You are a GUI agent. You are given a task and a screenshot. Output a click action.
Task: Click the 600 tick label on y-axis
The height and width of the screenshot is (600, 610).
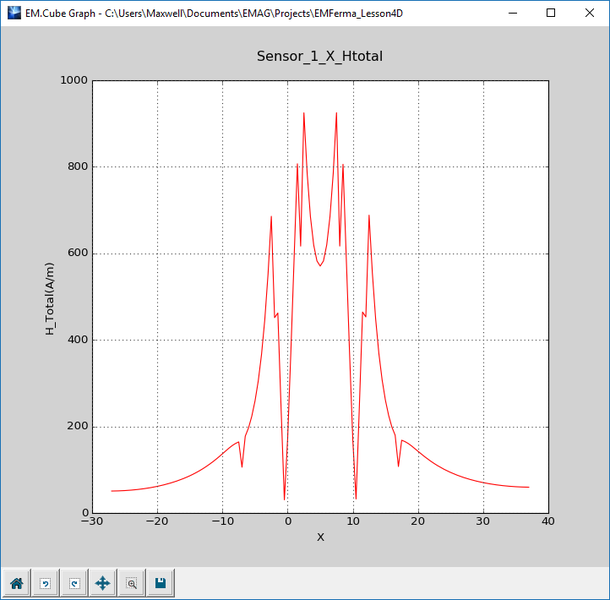(x=76, y=254)
